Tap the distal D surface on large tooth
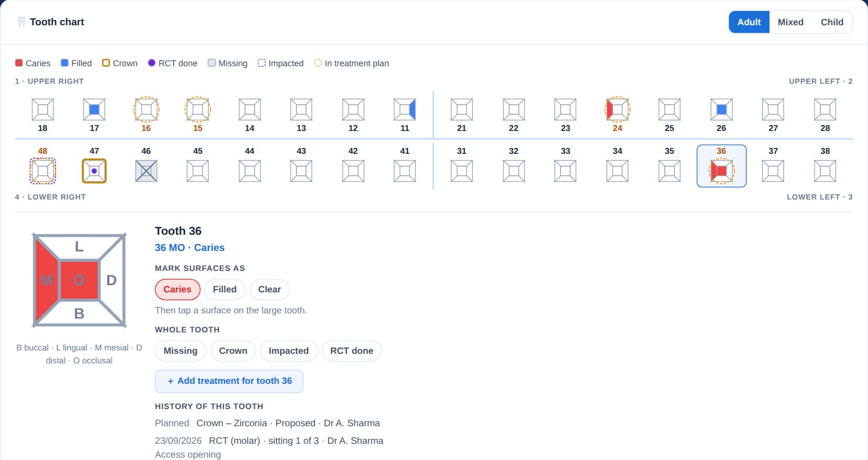 click(x=112, y=280)
